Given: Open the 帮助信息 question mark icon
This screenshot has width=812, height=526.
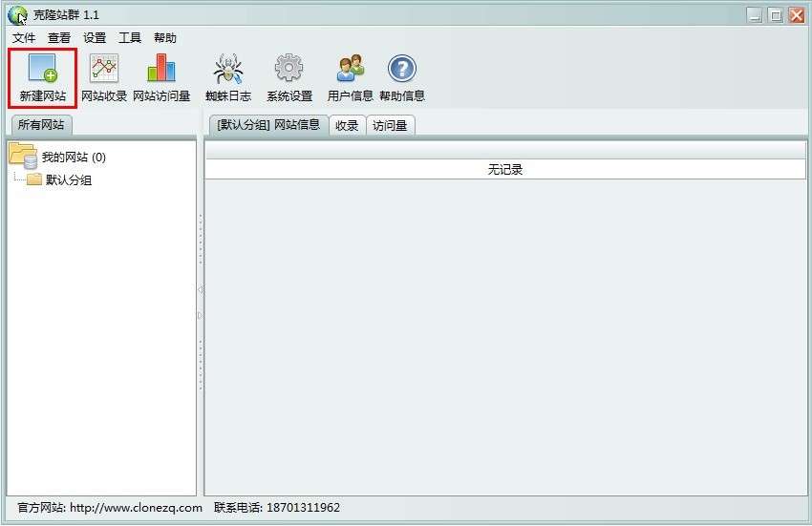Looking at the screenshot, I should (402, 69).
